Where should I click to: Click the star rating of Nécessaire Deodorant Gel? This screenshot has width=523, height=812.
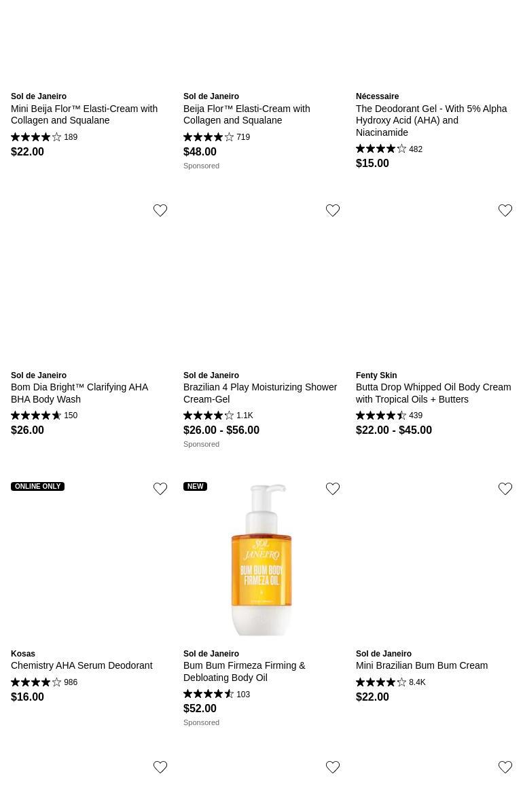(381, 149)
